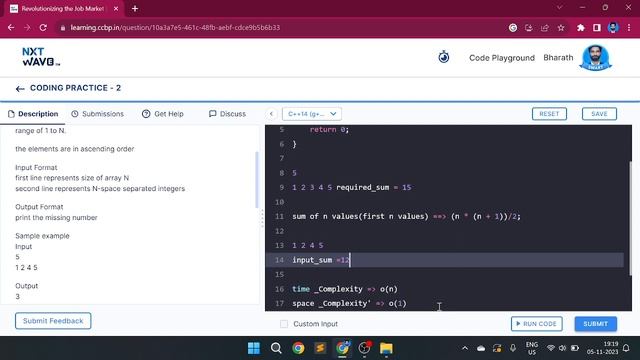Collapse the description panel with the chevron
Image resolution: width=640 pixels, height=360 pixels.
pos(271,114)
